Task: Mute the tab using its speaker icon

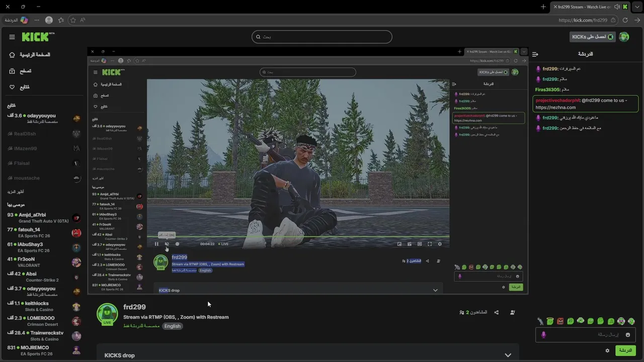Action: click(617, 7)
